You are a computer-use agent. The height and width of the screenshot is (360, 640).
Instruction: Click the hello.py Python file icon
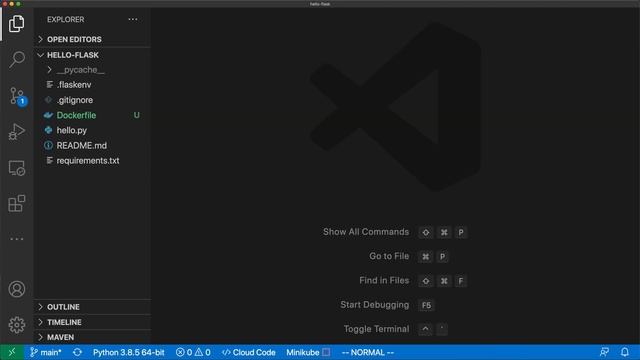(x=48, y=130)
